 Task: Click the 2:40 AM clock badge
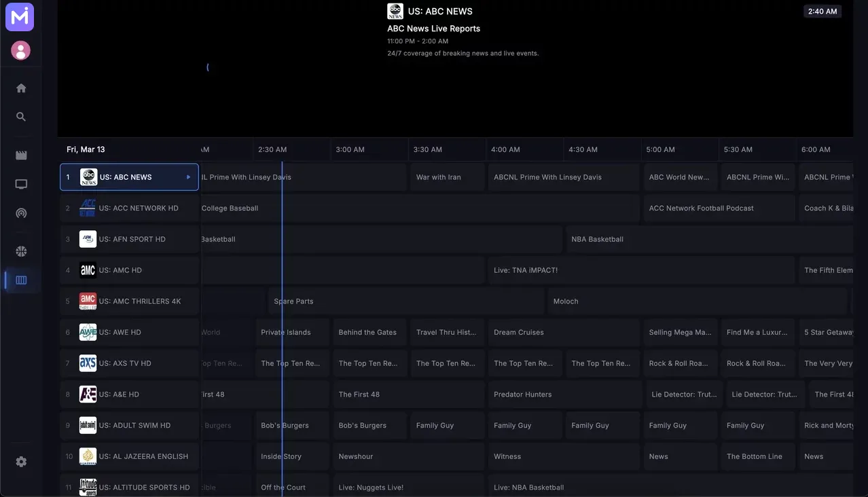[822, 12]
